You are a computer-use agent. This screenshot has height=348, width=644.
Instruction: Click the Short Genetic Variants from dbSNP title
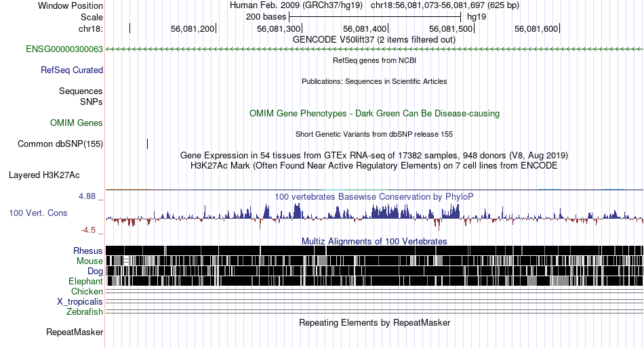374,134
